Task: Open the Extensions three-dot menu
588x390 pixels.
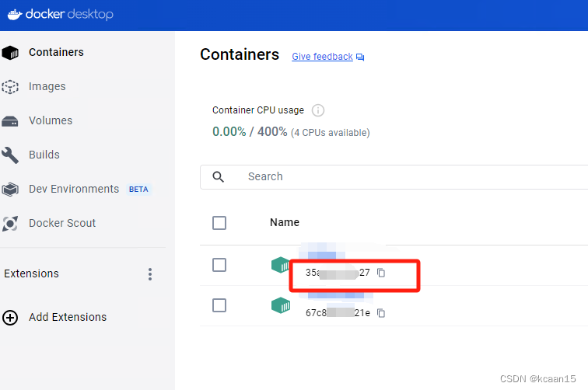Action: pos(150,274)
